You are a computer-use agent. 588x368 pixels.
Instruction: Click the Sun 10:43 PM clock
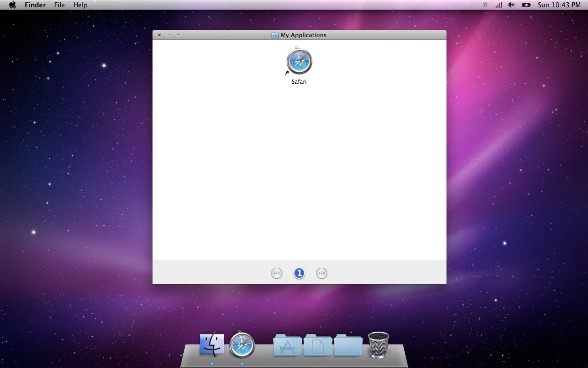click(x=559, y=5)
